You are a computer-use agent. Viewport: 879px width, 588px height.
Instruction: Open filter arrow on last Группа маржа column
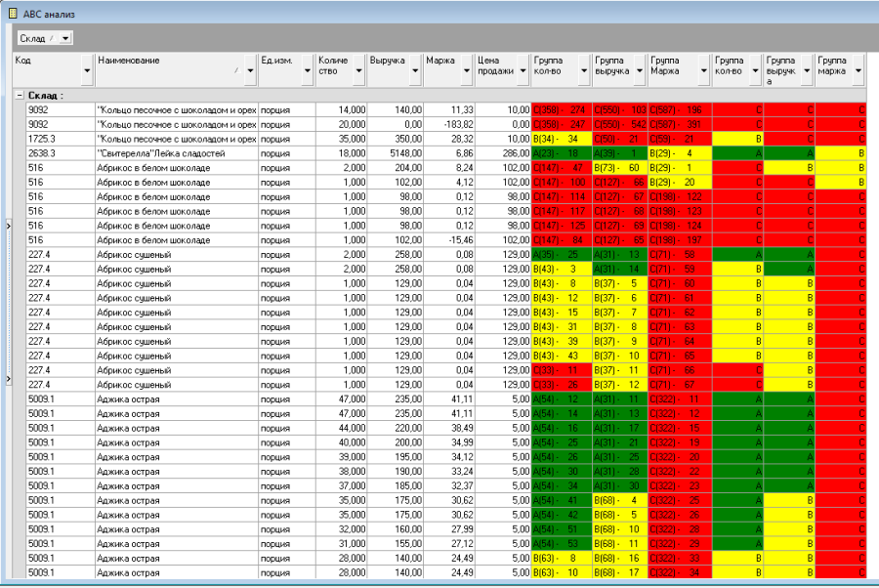(858, 71)
